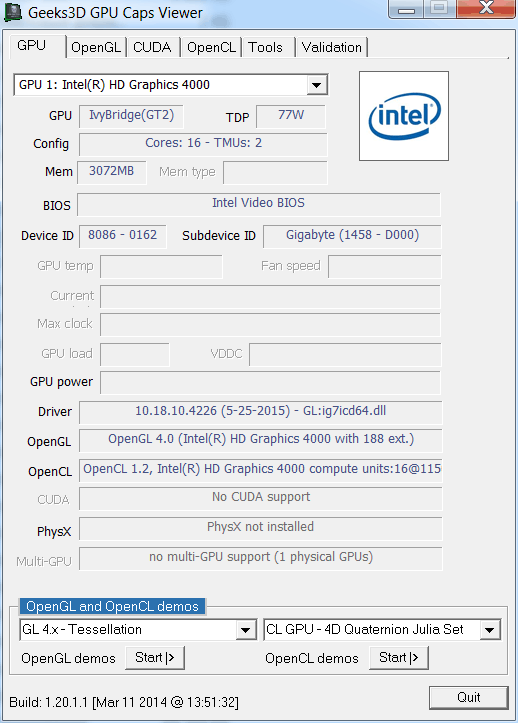Click the empty GPU power field
The image size is (518, 723).
(270, 383)
